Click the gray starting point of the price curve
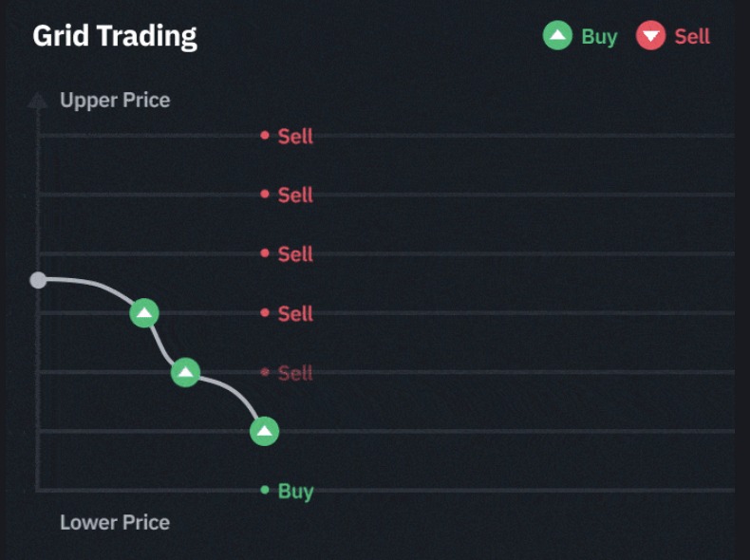Screen dimensions: 750x560 click(38, 280)
